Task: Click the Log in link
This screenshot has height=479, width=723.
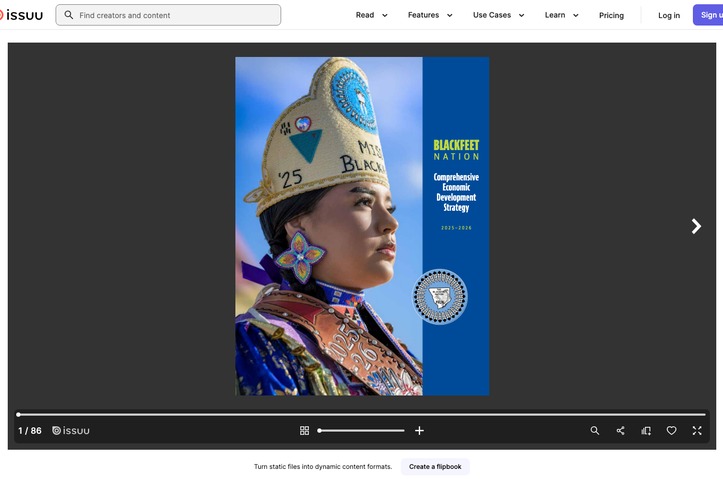Action: coord(669,15)
